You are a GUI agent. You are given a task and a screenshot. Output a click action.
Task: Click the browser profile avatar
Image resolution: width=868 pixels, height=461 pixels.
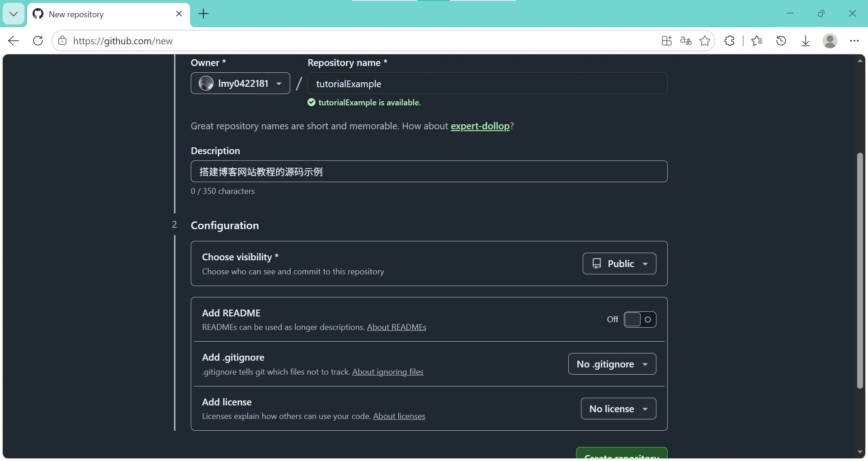830,41
